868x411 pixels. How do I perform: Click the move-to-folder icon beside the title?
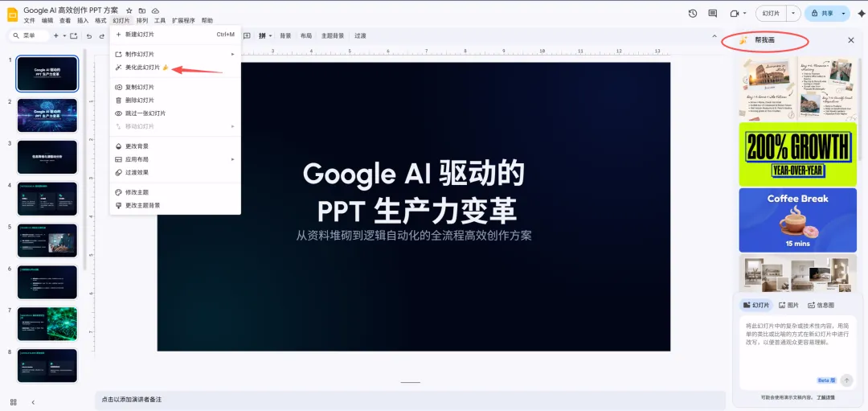coord(142,10)
